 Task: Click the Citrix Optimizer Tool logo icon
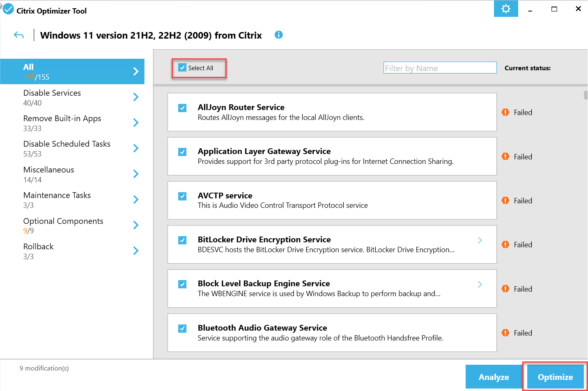pyautogui.click(x=8, y=9)
